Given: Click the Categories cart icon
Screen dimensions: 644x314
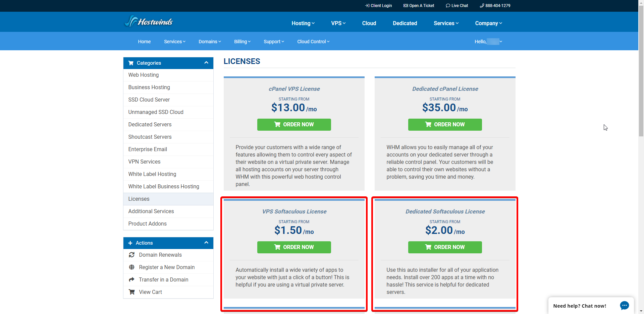Looking at the screenshot, I should click(x=131, y=63).
